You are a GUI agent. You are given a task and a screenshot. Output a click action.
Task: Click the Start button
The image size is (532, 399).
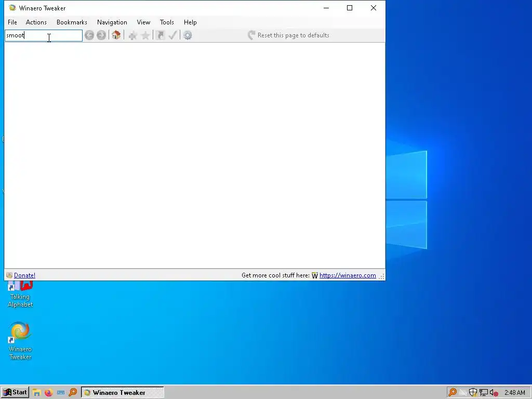pos(15,393)
